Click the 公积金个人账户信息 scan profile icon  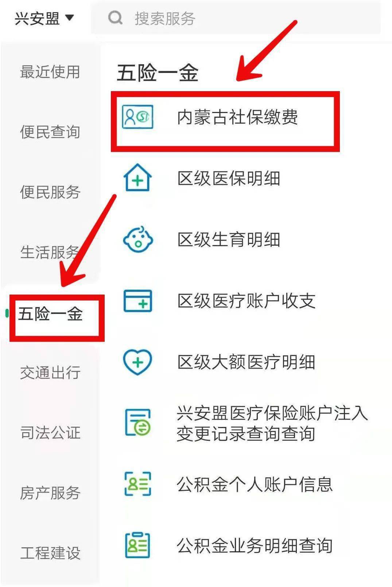(x=137, y=484)
